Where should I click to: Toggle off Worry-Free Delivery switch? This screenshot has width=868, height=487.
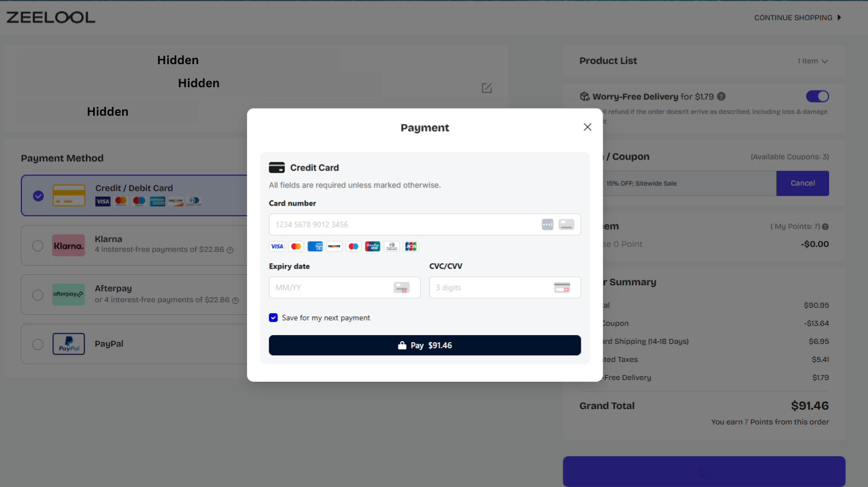(817, 97)
